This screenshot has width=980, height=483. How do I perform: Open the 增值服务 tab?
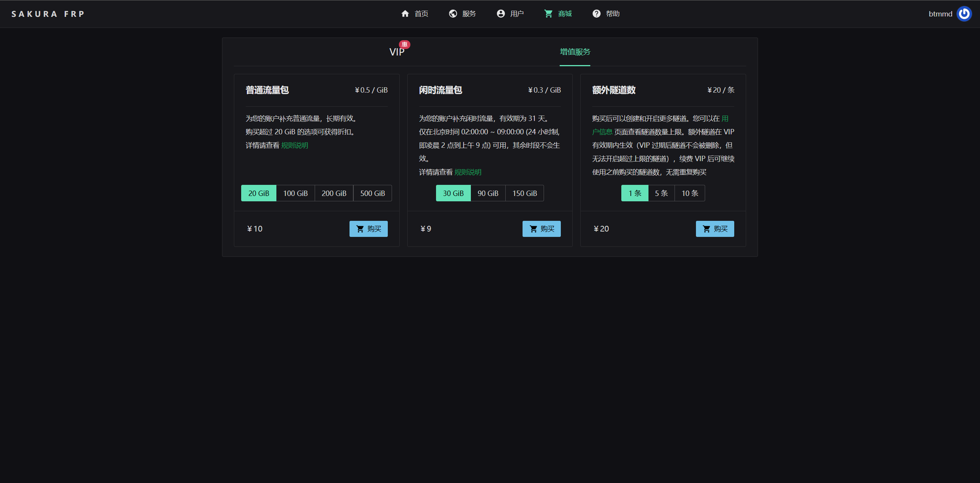tap(575, 52)
